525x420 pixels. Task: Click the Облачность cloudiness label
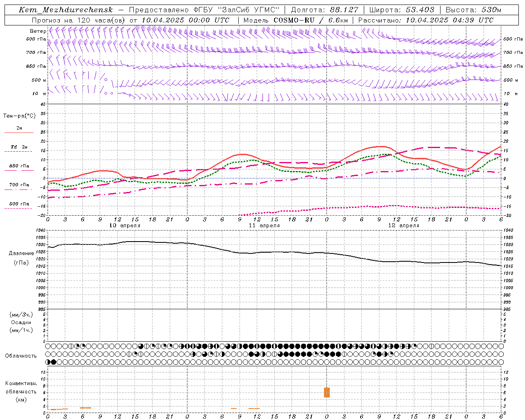(x=21, y=356)
